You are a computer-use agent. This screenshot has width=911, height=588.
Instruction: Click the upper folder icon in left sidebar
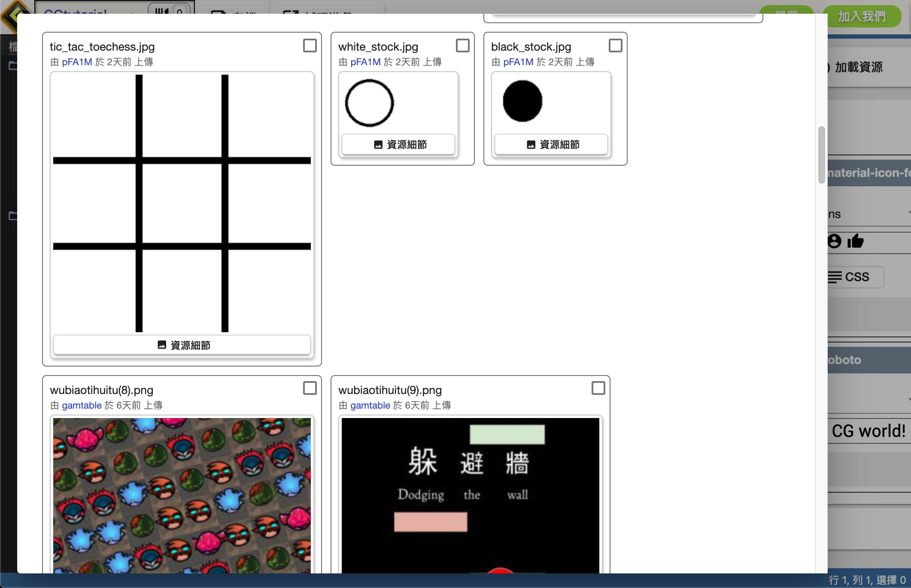[13, 66]
